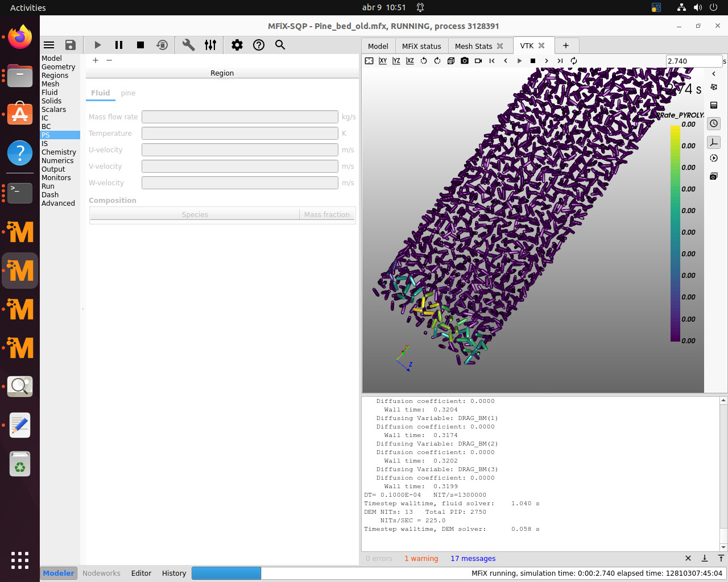Image resolution: width=728 pixels, height=582 pixels.
Task: Open the hamburger main menu
Action: pyautogui.click(x=49, y=45)
